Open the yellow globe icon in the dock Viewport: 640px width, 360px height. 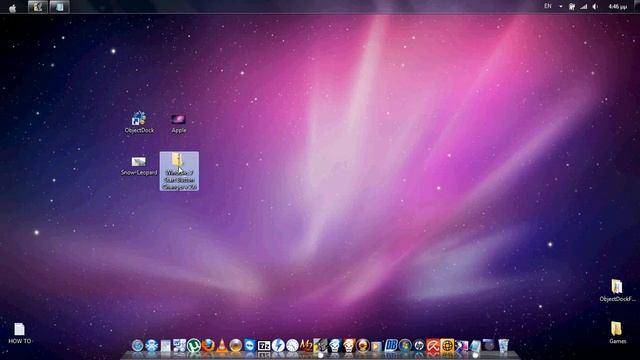[447, 345]
